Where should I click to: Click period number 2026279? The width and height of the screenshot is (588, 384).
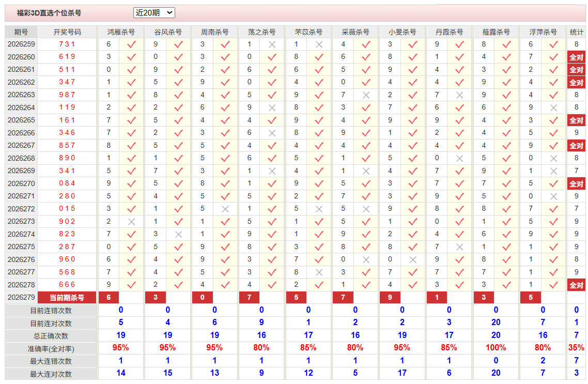21,297
